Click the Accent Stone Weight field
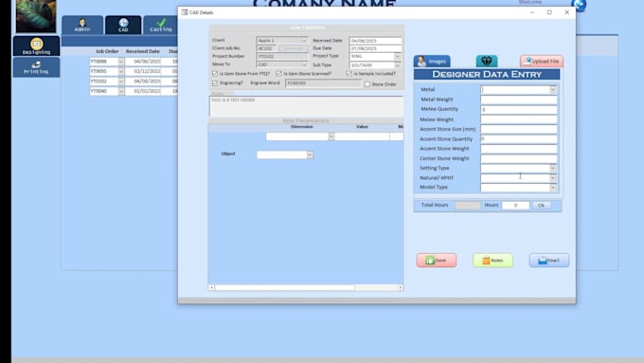644x363 pixels. coord(519,149)
